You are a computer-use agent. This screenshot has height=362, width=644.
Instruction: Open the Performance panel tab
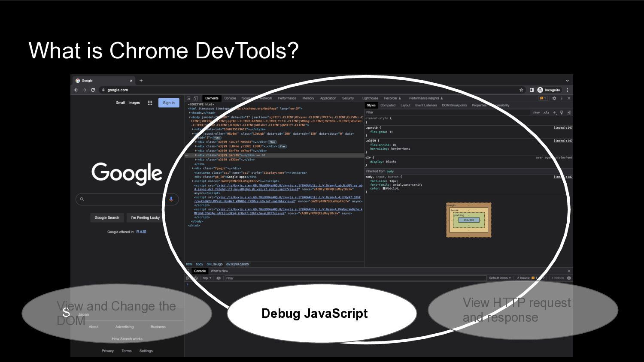click(x=287, y=98)
